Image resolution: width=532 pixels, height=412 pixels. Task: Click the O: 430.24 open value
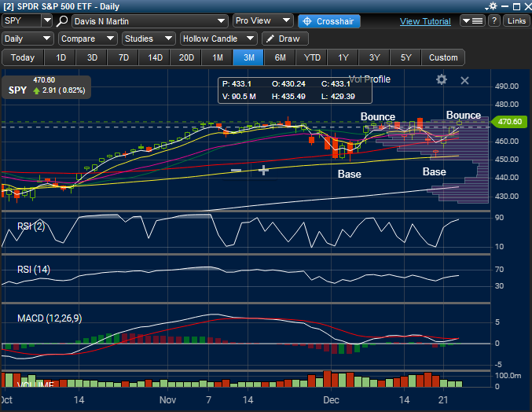pos(288,84)
